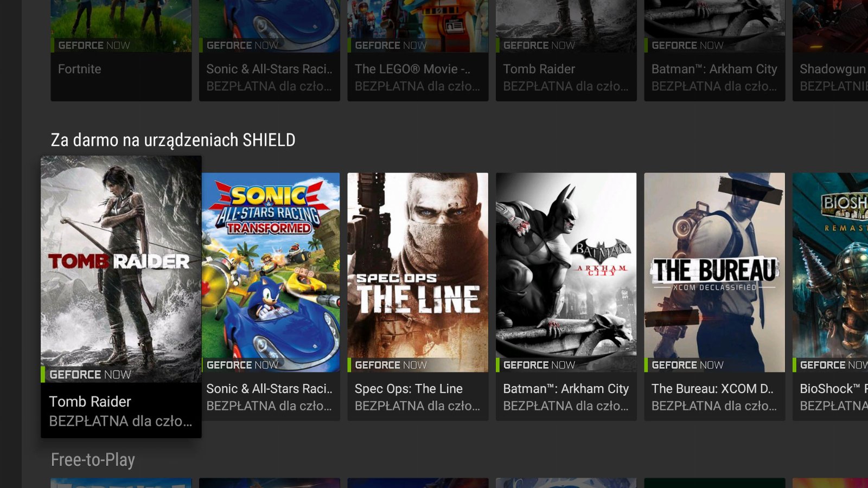Screen dimensions: 868x488
Task: Select Sonic & All-Stars Racing card in top row
Action: pyautogui.click(x=270, y=50)
